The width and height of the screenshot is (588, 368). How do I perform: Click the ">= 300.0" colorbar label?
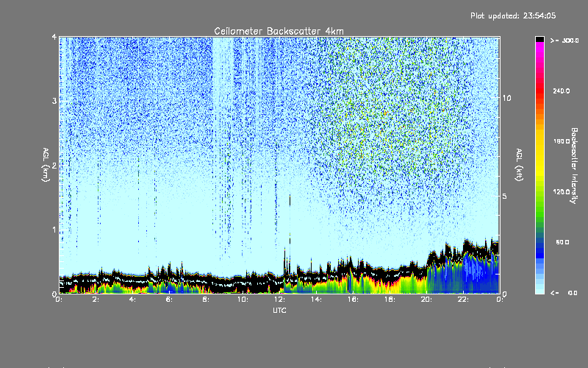pos(564,40)
